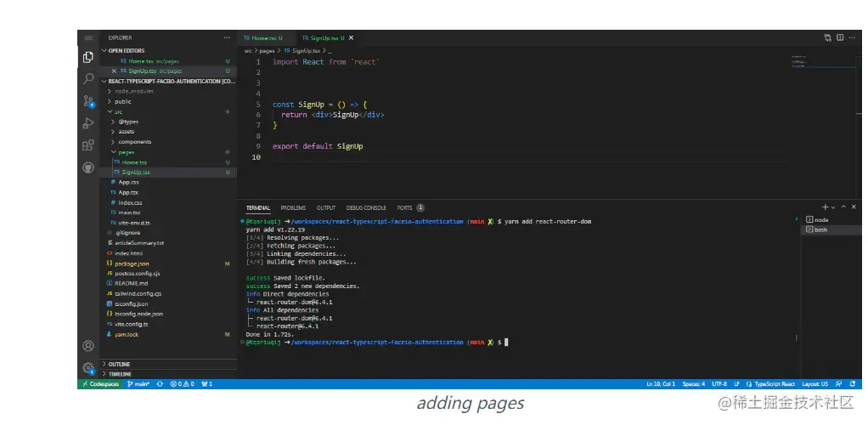
Task: Collapse the Open Editors section
Action: pos(168,50)
